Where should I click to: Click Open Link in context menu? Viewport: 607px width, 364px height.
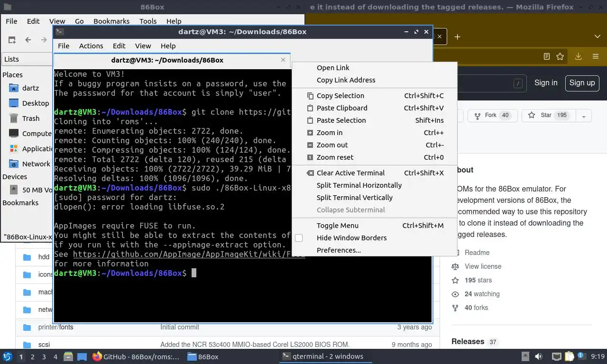pos(375,68)
